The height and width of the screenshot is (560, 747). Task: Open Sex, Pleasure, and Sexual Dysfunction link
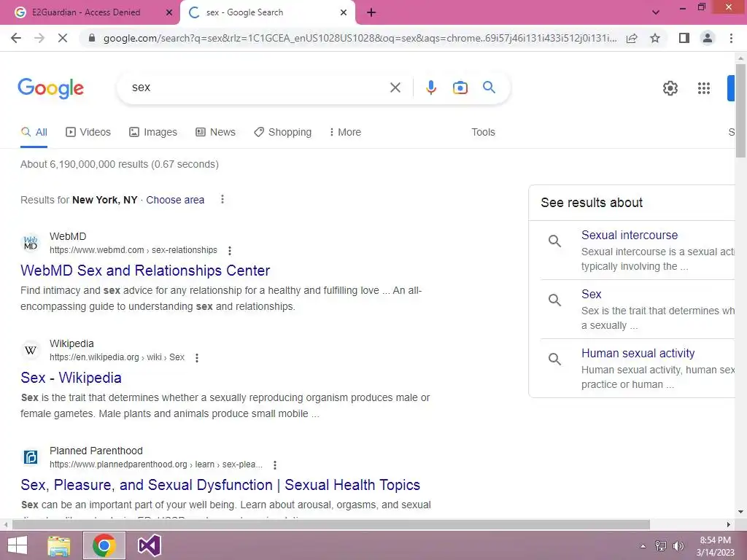(220, 485)
